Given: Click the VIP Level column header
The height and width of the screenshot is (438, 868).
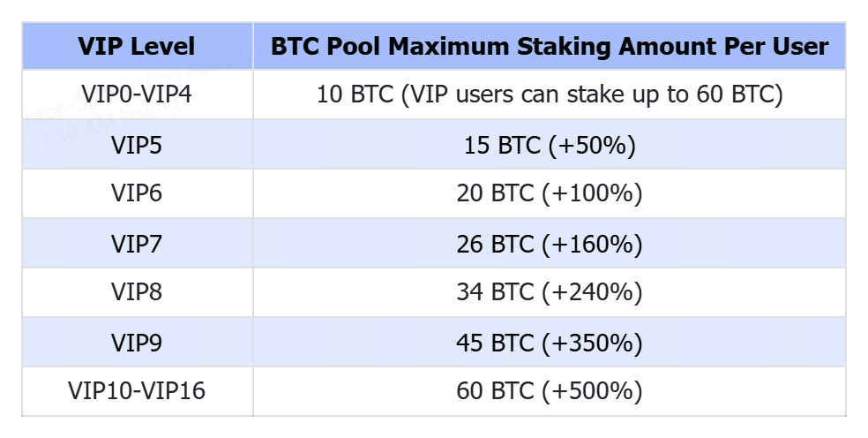Looking at the screenshot, I should click(x=137, y=47).
